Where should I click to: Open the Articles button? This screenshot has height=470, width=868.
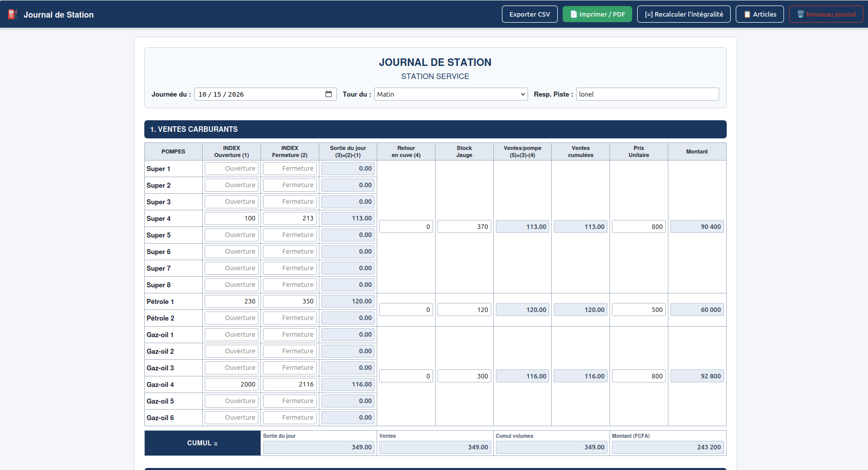(x=760, y=14)
